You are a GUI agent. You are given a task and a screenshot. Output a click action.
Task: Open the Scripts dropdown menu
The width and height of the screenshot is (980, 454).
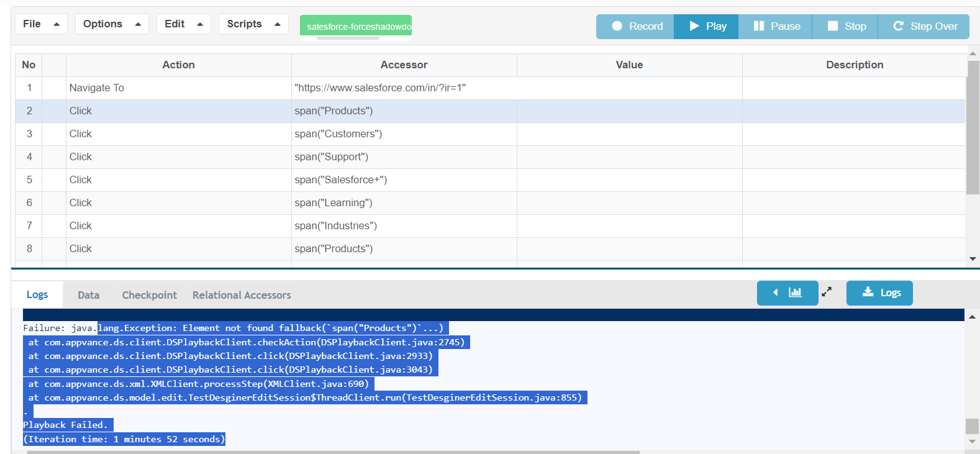[x=253, y=24]
